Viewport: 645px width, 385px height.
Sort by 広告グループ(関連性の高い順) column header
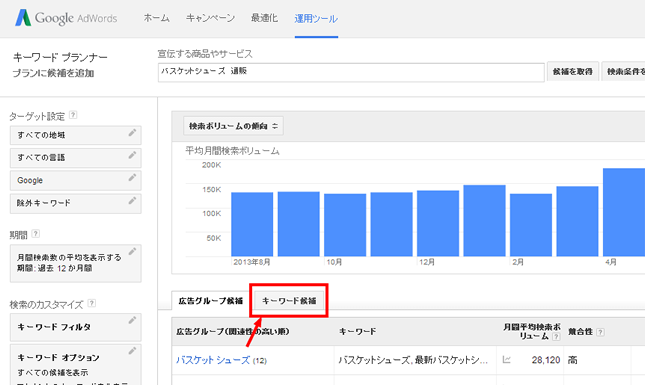click(233, 332)
